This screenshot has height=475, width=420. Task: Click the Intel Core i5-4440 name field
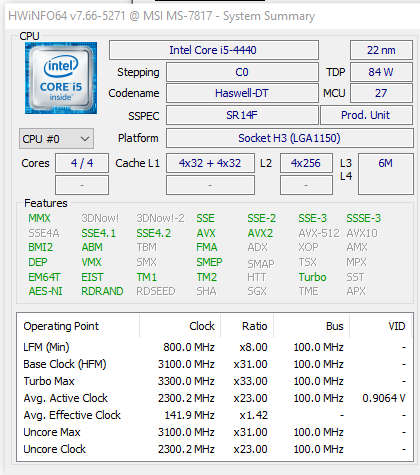(214, 50)
